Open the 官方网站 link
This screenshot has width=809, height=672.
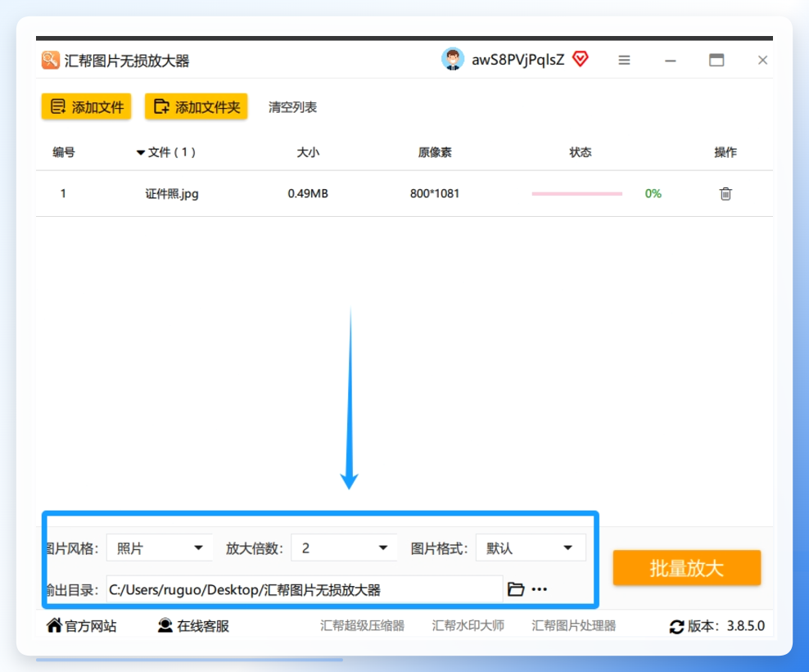pyautogui.click(x=82, y=625)
